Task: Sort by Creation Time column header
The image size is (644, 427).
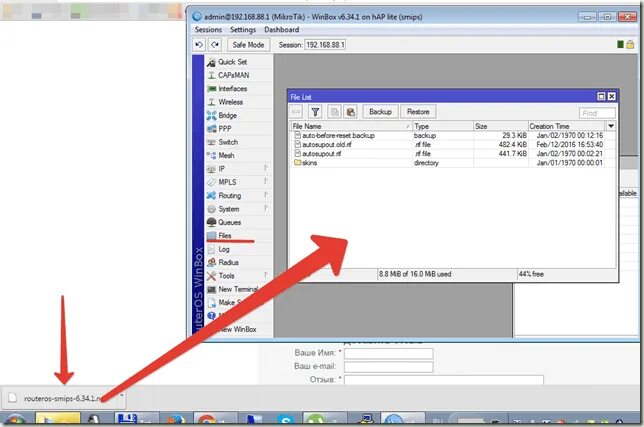Action: (x=567, y=126)
